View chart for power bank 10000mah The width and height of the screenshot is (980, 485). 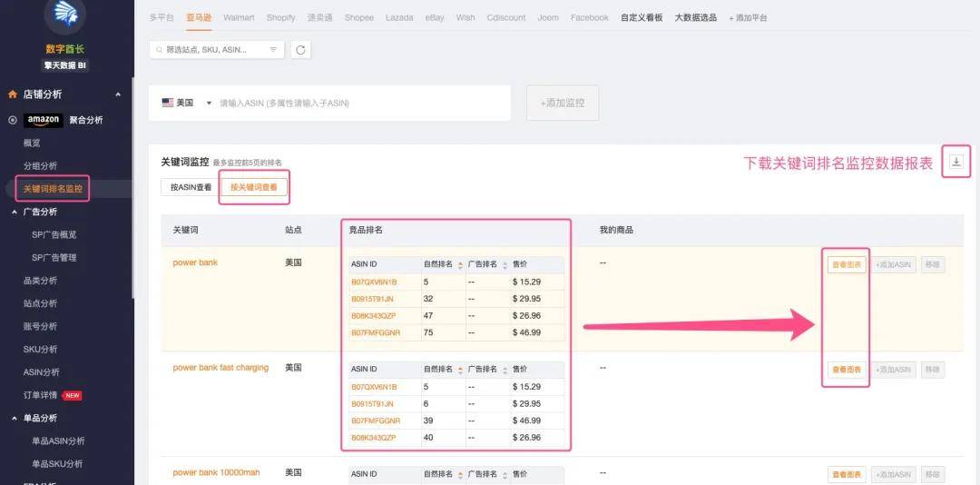[x=847, y=475]
